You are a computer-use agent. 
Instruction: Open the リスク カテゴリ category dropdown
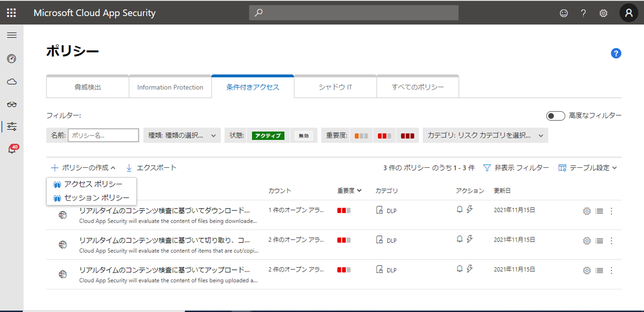[485, 135]
